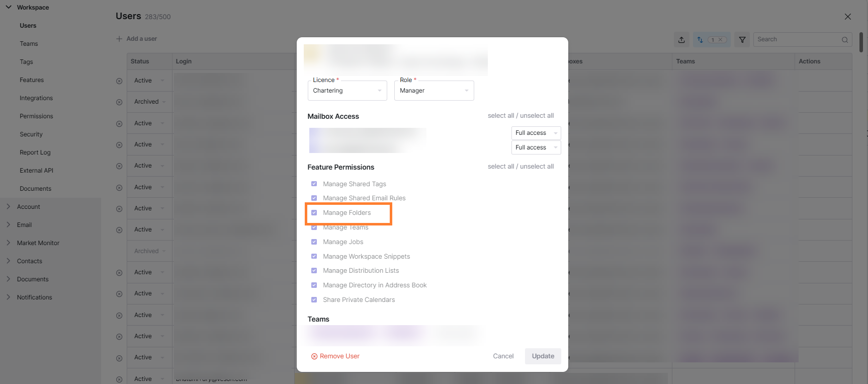Click the export/upload icon above the table
This screenshot has width=868, height=384.
click(x=681, y=40)
